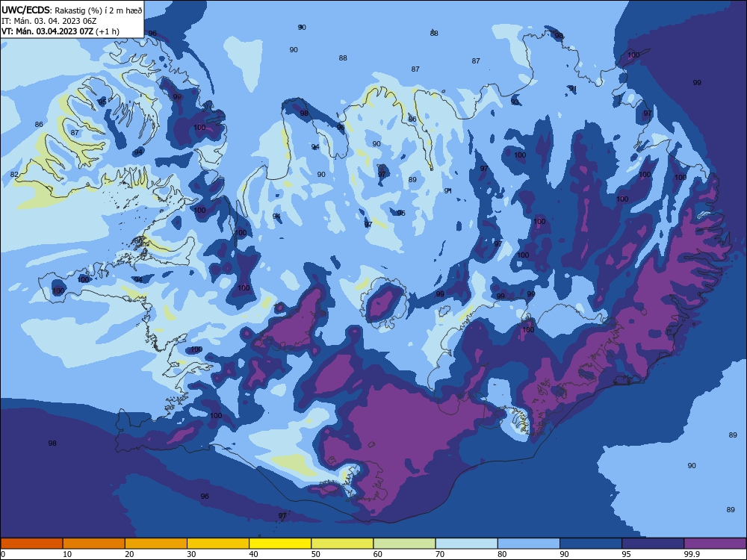The image size is (747, 560).
Task: Click the '80' legend tick label
Action: tap(502, 554)
